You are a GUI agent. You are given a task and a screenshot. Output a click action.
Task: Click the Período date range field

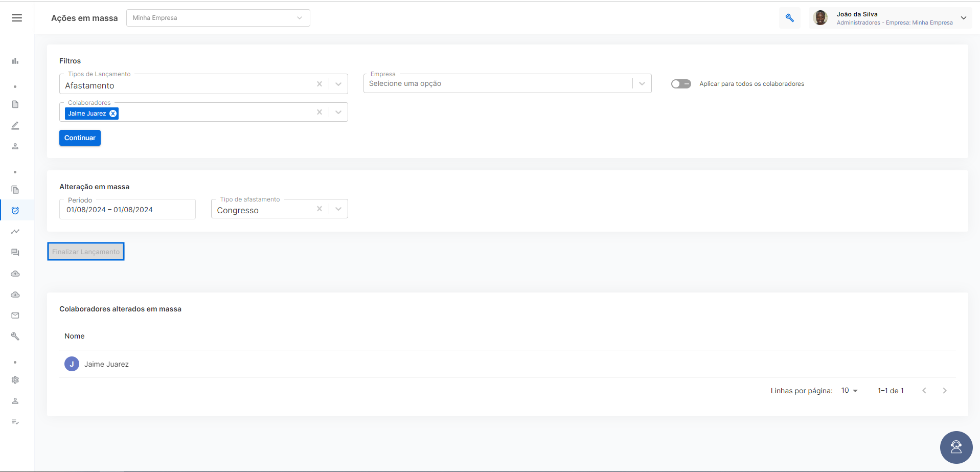[x=127, y=209]
